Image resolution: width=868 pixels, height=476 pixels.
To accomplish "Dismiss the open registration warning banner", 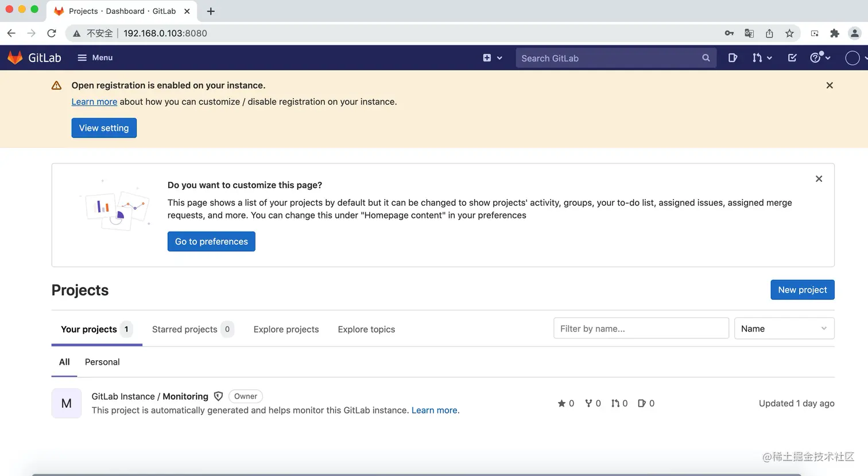I will (x=830, y=85).
